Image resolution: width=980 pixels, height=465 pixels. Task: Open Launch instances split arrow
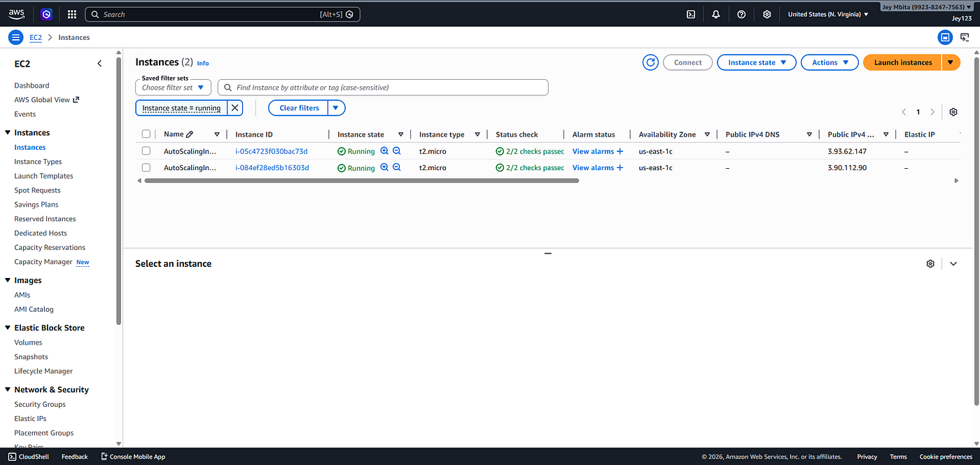[x=951, y=62]
